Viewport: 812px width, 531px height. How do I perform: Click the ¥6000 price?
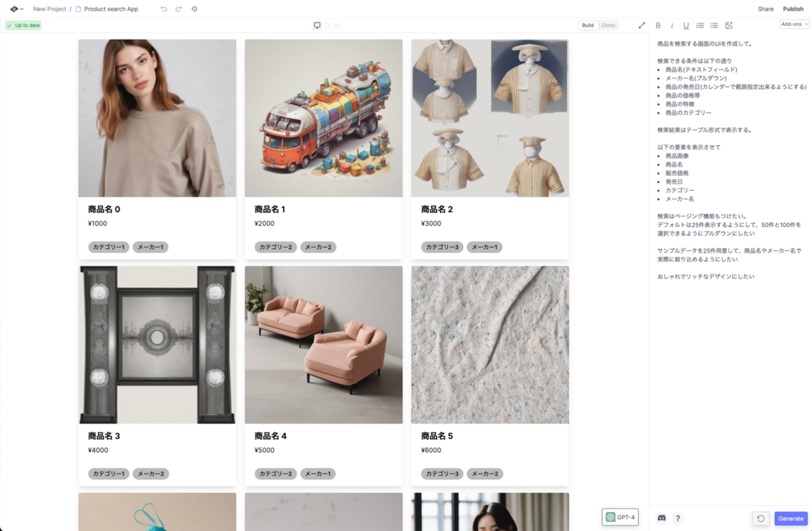[431, 450]
